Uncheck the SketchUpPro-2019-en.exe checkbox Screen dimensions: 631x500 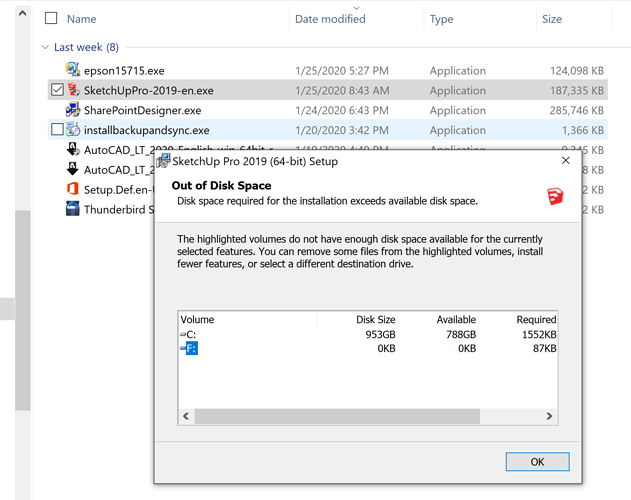pos(57,90)
